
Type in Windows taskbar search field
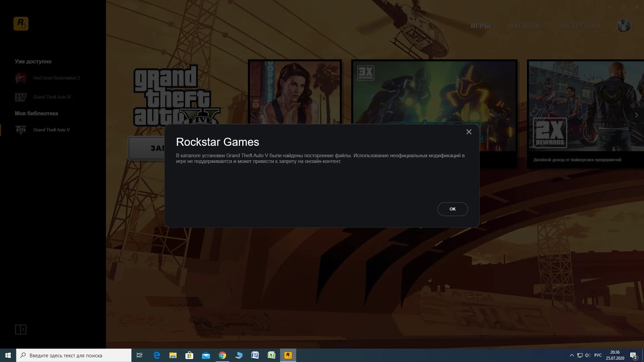[x=74, y=355]
